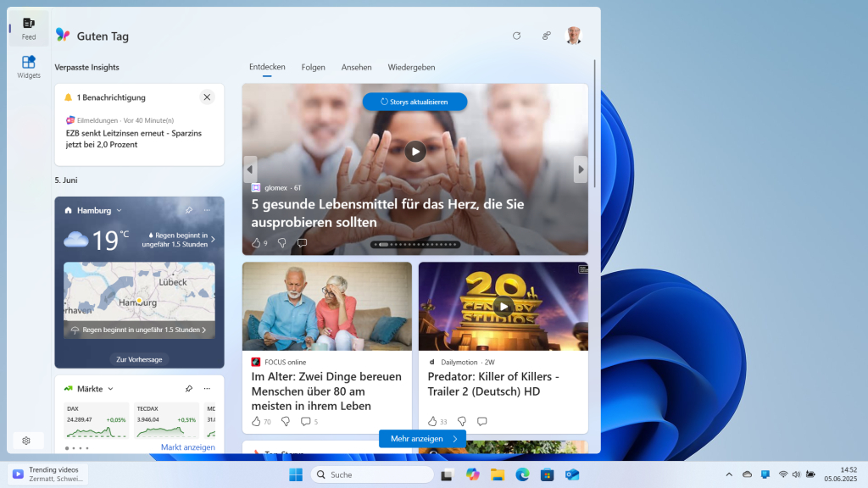Show hidden system tray icons
Screen dimensions: 868x488
729,474
